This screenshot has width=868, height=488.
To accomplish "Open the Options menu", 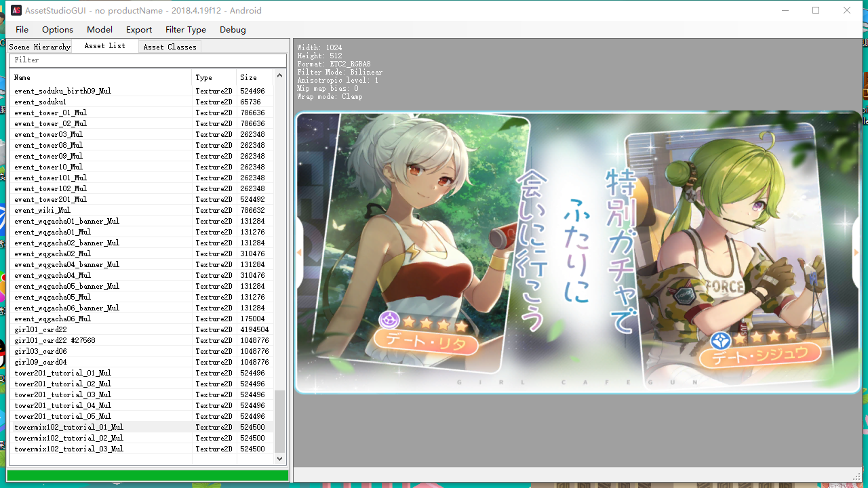I will pos(58,30).
